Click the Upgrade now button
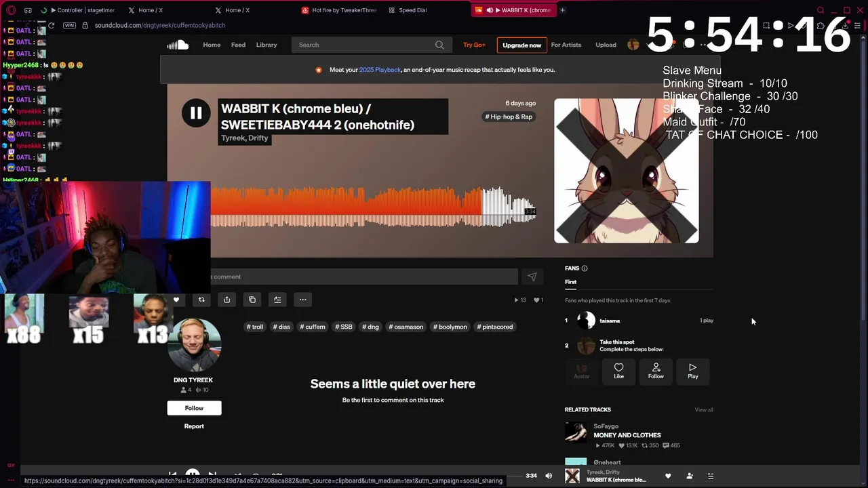This screenshot has width=868, height=488. (x=521, y=45)
